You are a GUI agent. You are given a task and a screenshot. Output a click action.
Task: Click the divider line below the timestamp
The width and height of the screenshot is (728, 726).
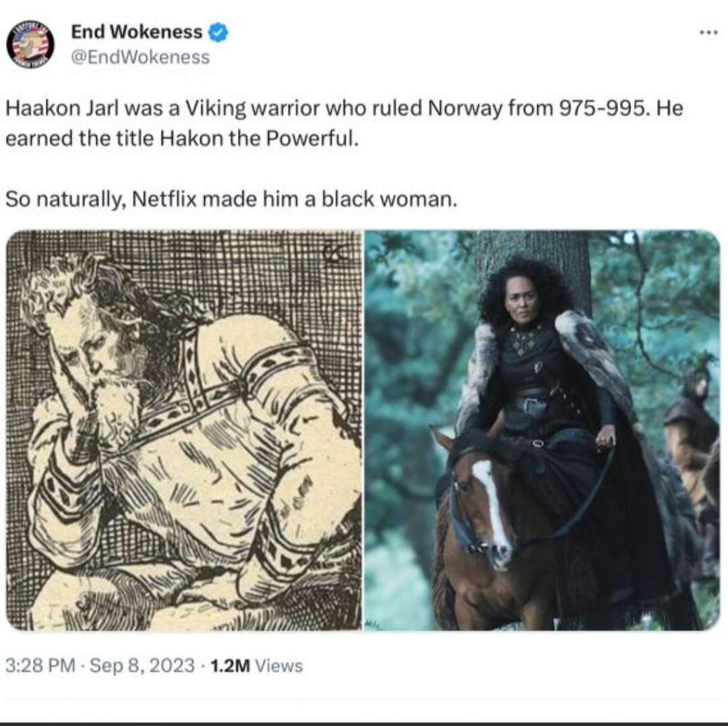click(x=364, y=699)
